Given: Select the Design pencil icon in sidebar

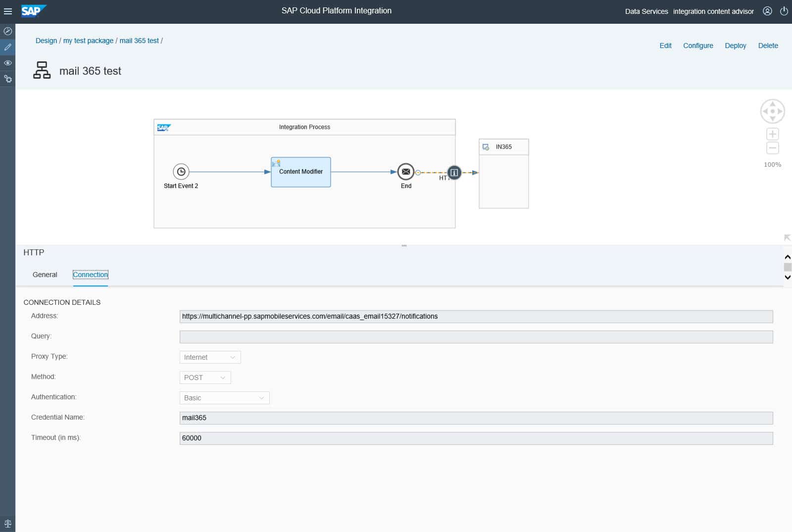Looking at the screenshot, I should point(8,47).
